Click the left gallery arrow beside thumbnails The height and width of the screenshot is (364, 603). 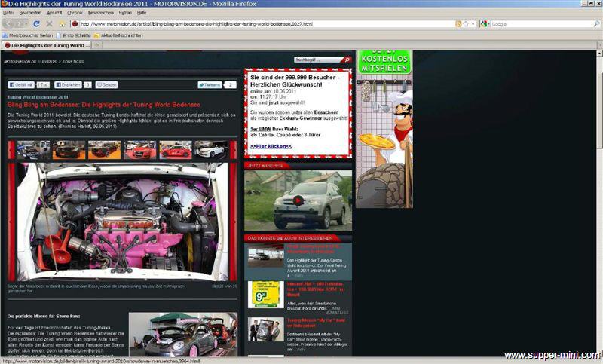click(x=11, y=150)
